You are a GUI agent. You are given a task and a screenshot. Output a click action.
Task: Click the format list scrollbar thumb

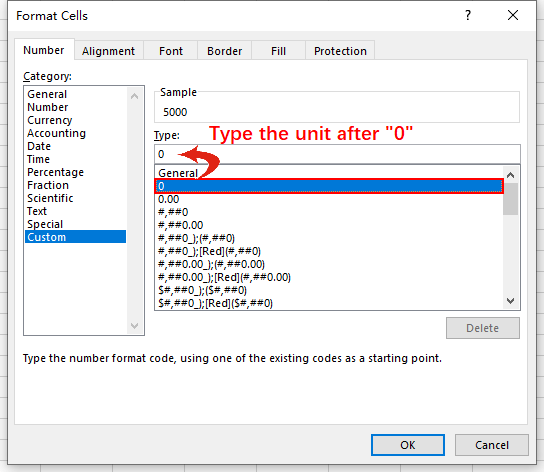[x=510, y=199]
